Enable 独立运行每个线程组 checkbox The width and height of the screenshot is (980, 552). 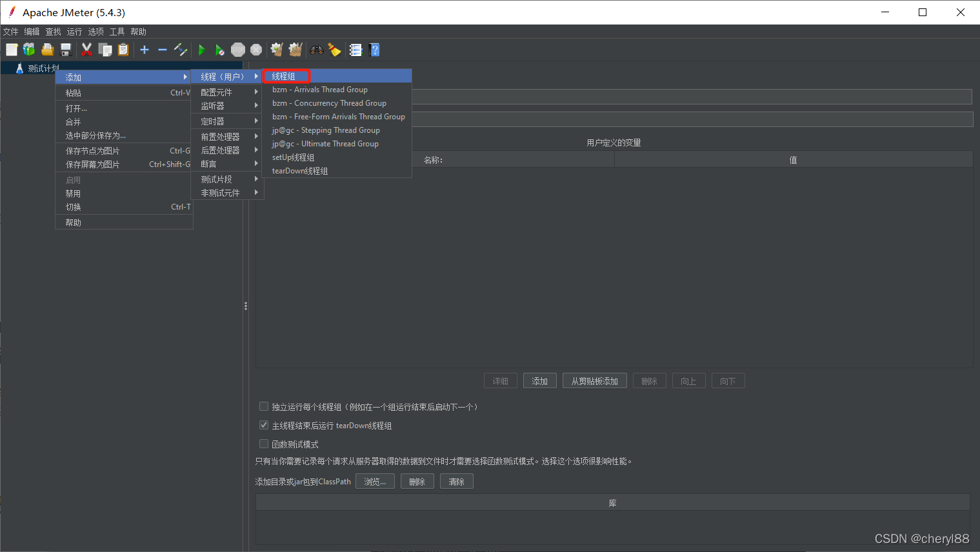[x=263, y=406]
